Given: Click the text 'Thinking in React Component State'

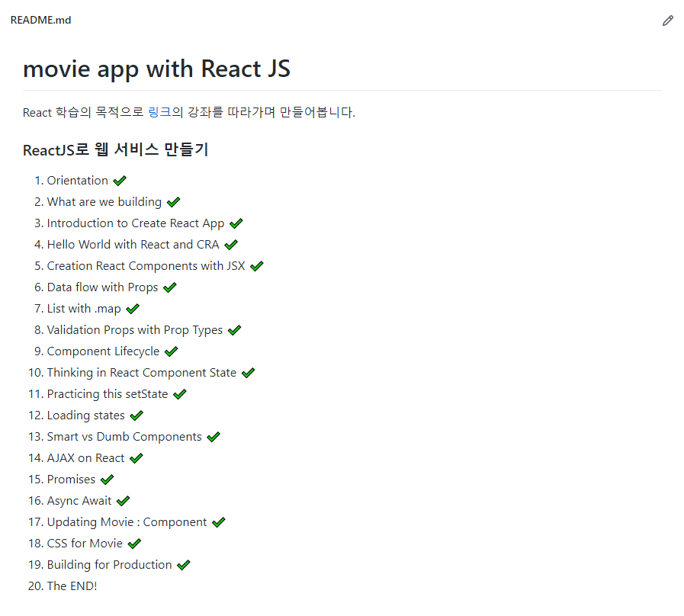Looking at the screenshot, I should pos(142,373).
